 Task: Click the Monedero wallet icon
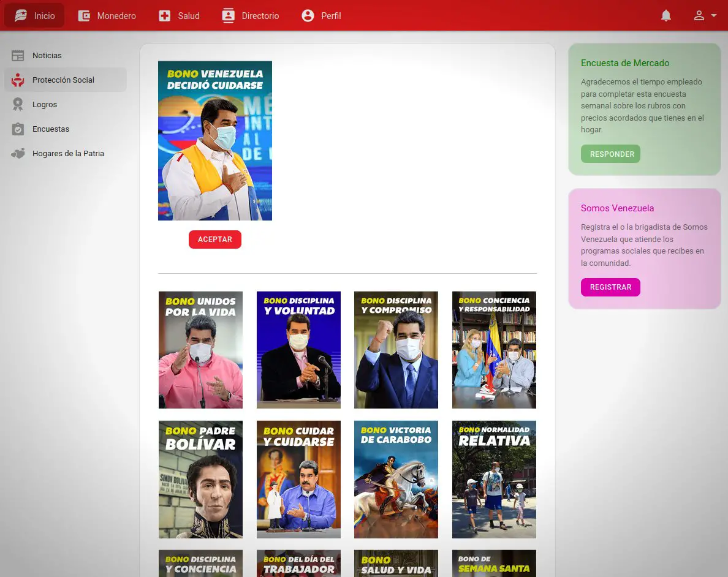(x=84, y=16)
